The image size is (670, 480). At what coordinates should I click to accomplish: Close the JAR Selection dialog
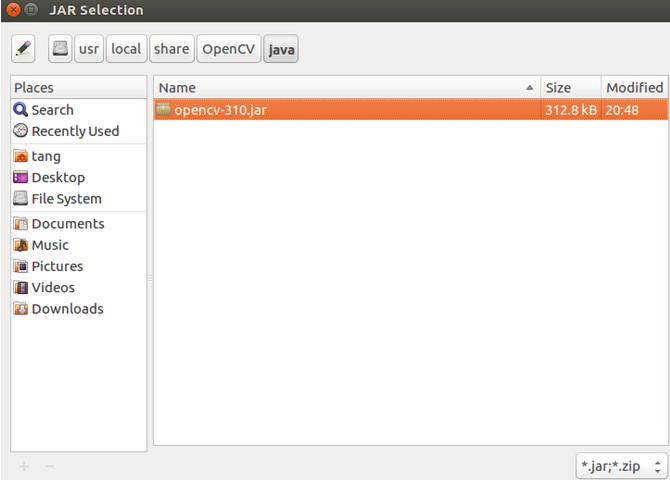[14, 9]
